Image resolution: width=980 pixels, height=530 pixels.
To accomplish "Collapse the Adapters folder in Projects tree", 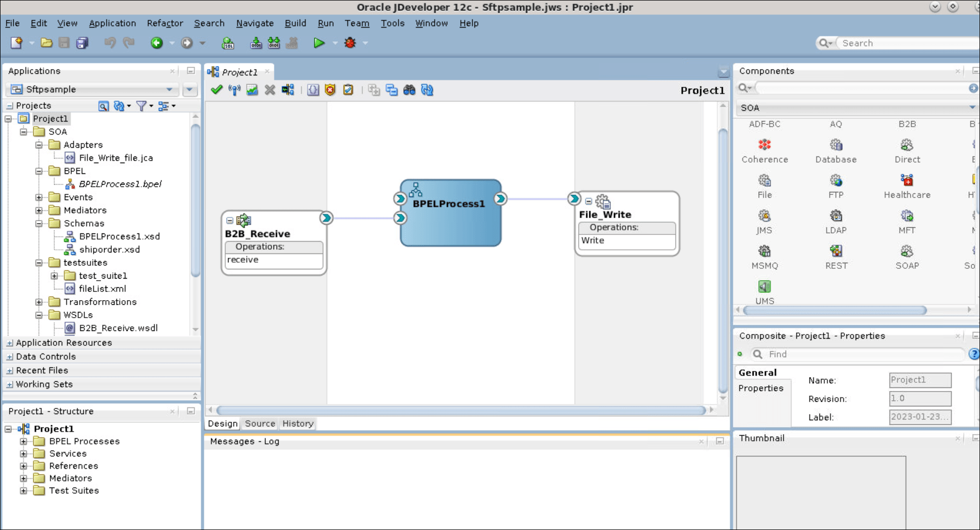I will tap(39, 145).
